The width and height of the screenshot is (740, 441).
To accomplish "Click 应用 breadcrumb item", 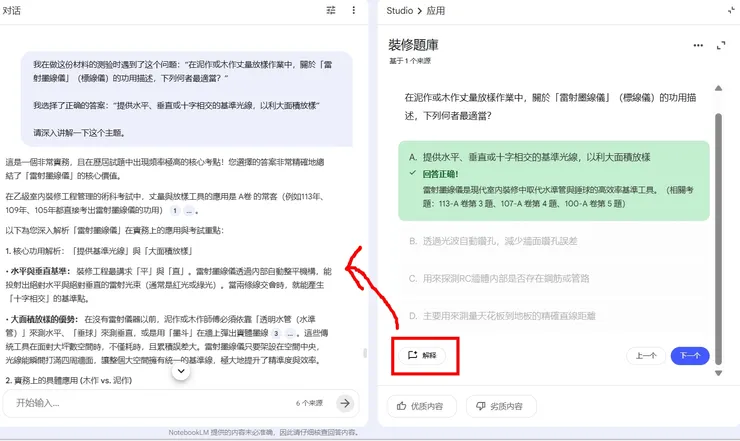I will (x=435, y=10).
